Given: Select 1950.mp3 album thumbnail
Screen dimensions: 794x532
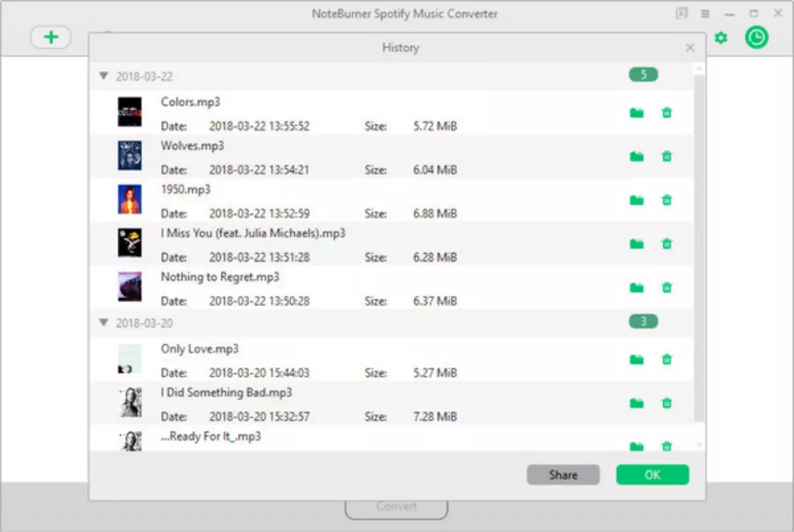Looking at the screenshot, I should [130, 199].
